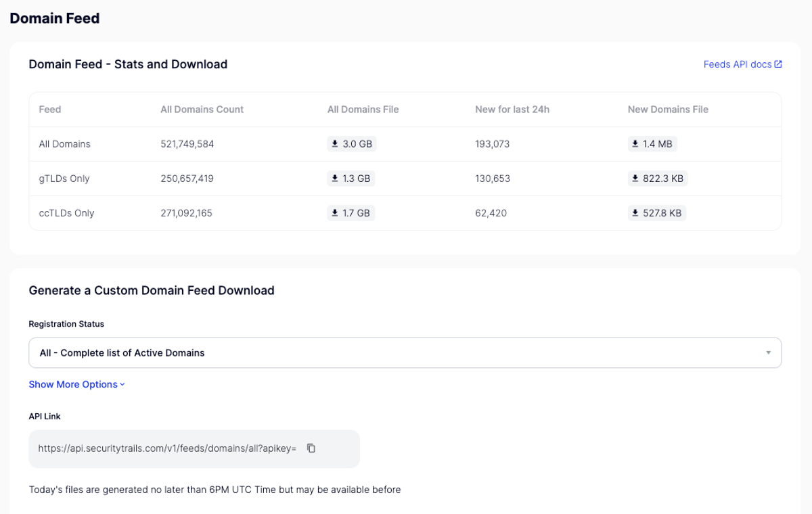
Task: Select the gTLDs Only row label
Action: pos(64,179)
